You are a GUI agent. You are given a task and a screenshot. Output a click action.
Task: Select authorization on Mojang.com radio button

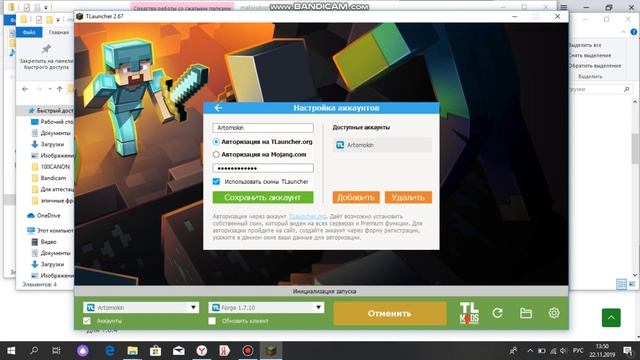[216, 154]
